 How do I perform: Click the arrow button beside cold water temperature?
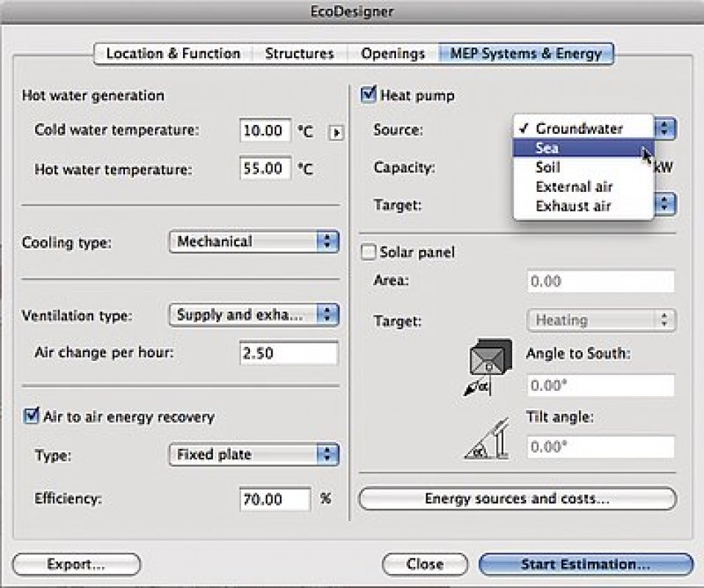(x=337, y=132)
